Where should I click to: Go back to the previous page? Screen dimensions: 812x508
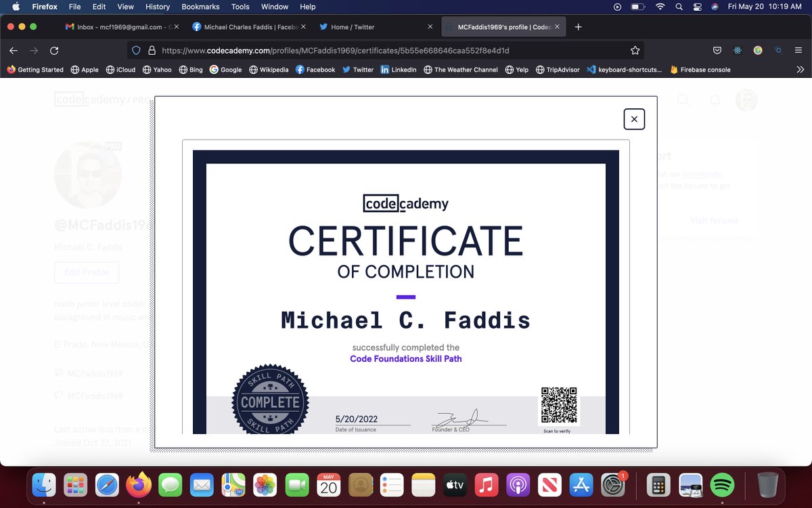point(14,50)
